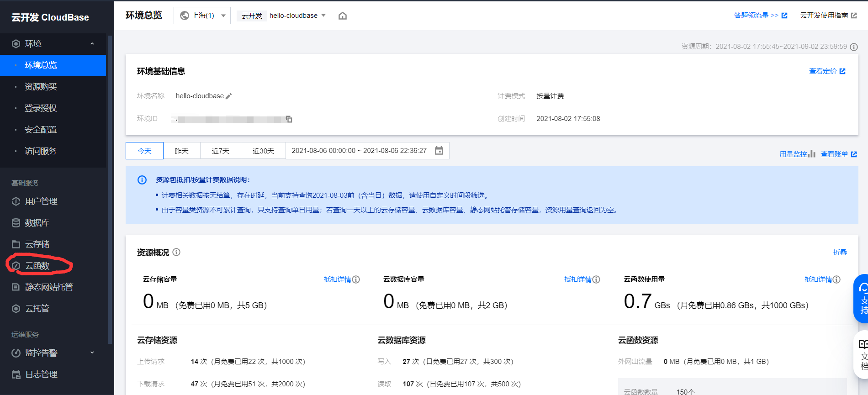Image resolution: width=868 pixels, height=395 pixels.
Task: Open 用量监控 usage monitoring link
Action: coord(797,154)
